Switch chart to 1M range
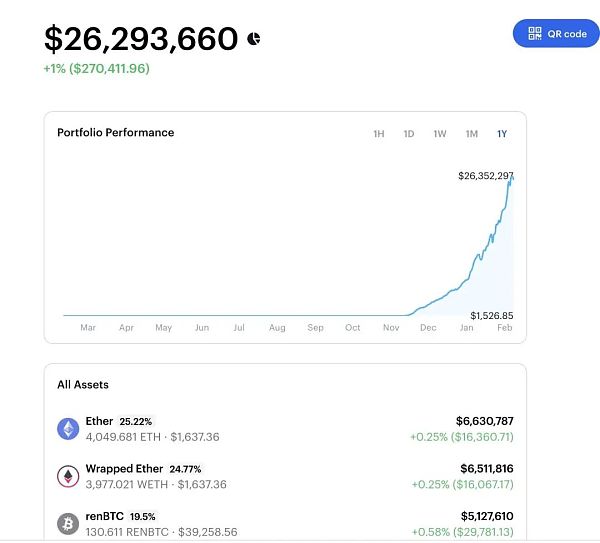Screen dimensions: 600x543 click(x=471, y=134)
